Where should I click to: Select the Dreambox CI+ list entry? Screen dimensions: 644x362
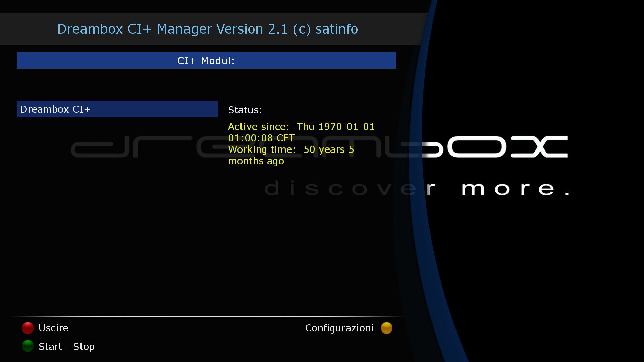pos(117,109)
